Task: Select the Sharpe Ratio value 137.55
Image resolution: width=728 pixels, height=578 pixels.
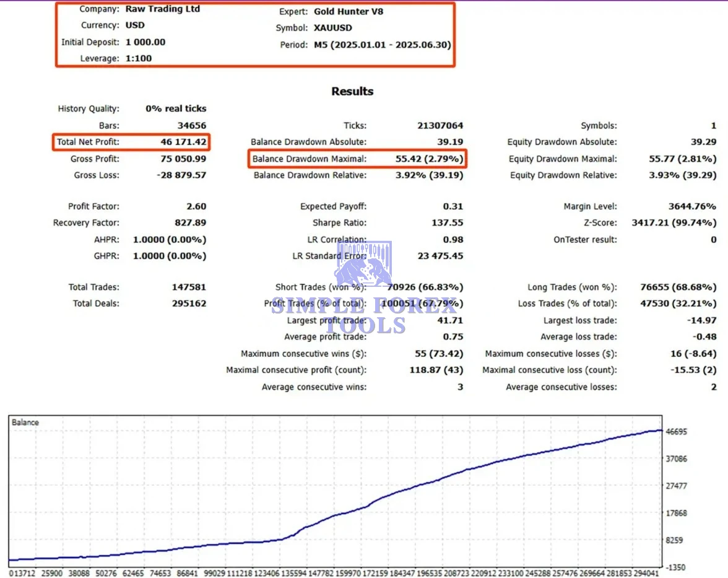Action: tap(447, 222)
